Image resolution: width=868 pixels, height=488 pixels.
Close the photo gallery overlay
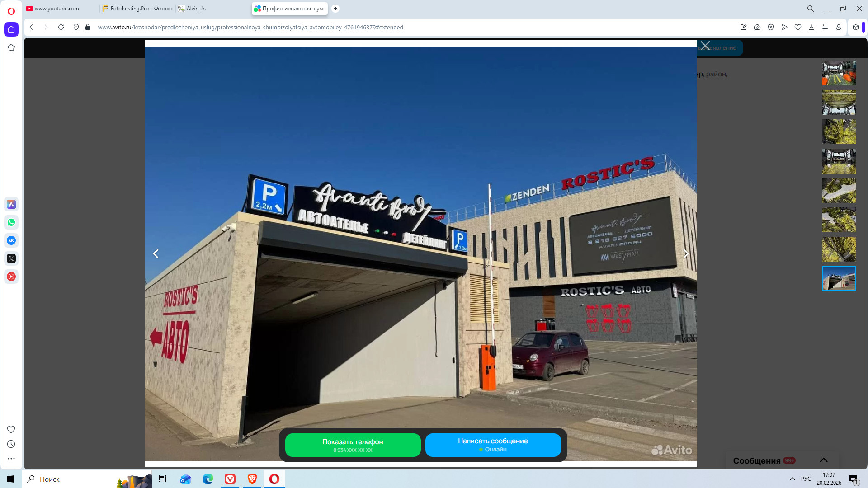(x=705, y=46)
